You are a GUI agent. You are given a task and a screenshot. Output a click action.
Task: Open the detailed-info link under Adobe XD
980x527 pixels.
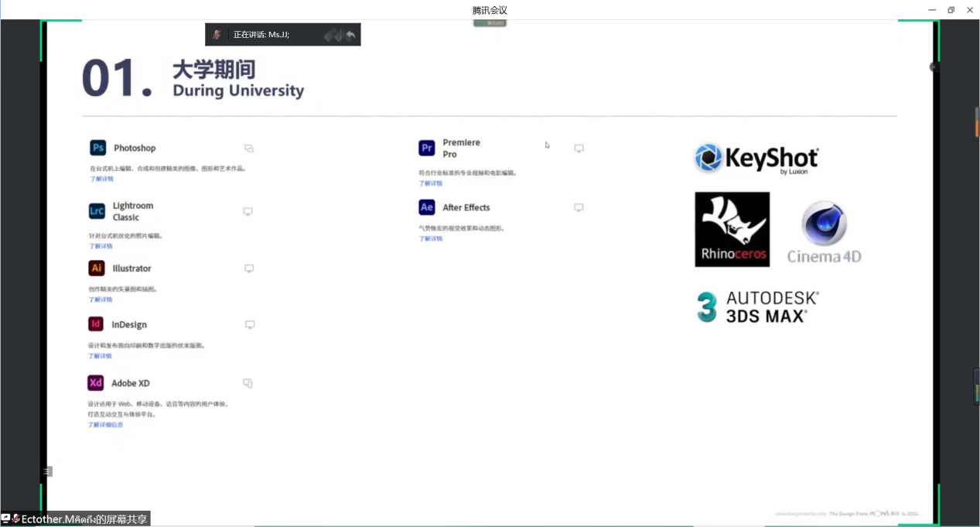[105, 425]
